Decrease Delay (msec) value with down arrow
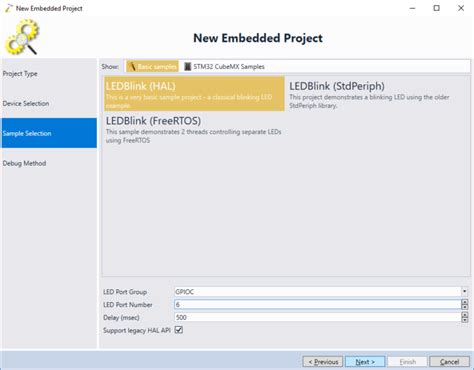Image resolution: width=474 pixels, height=370 pixels. (465, 320)
